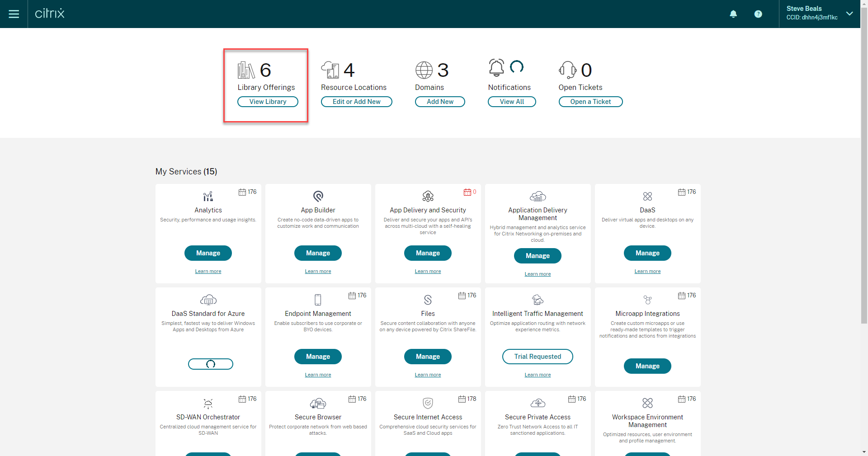Click the DaaS Standard for Azure icon
The width and height of the screenshot is (868, 456).
pyautogui.click(x=208, y=300)
